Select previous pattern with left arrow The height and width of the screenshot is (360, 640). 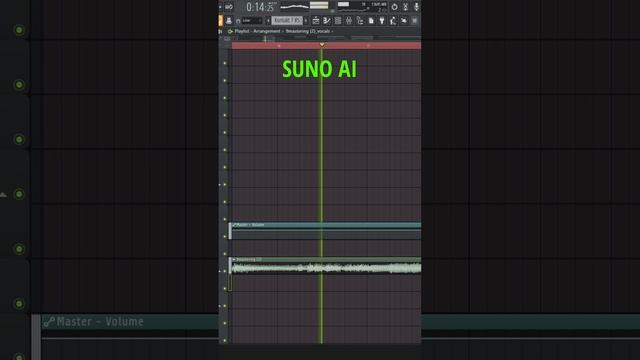coord(268,20)
